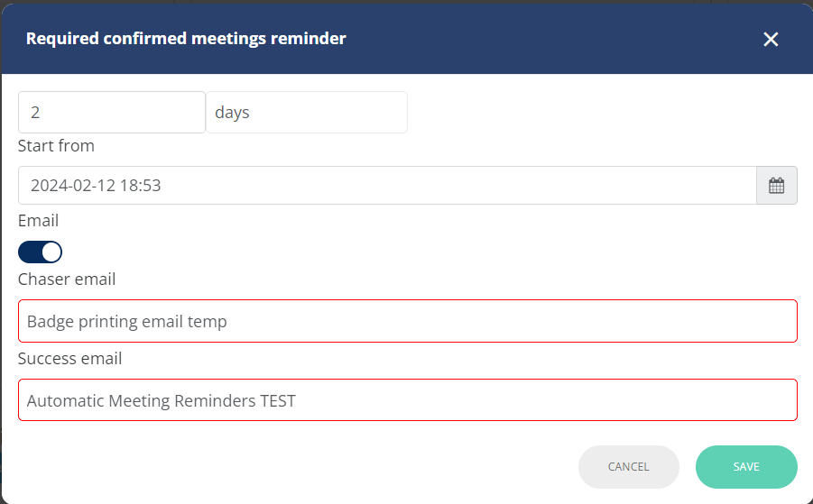Focus the number field containing 2

tap(112, 113)
